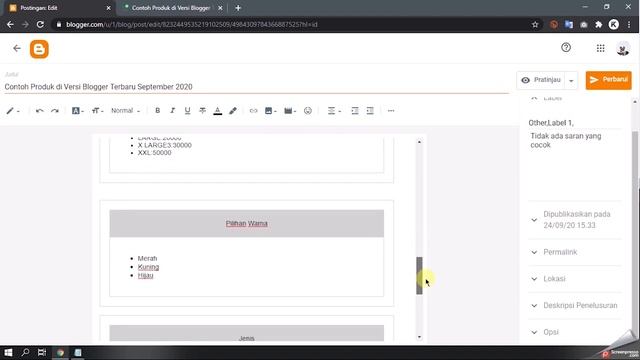Undo the last edit
The width and height of the screenshot is (640, 360).
click(x=40, y=111)
